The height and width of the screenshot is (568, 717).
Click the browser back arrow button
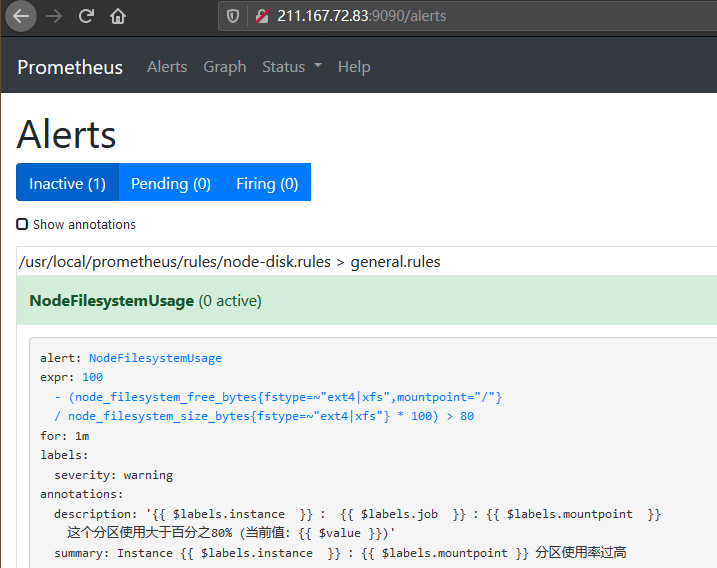point(21,16)
